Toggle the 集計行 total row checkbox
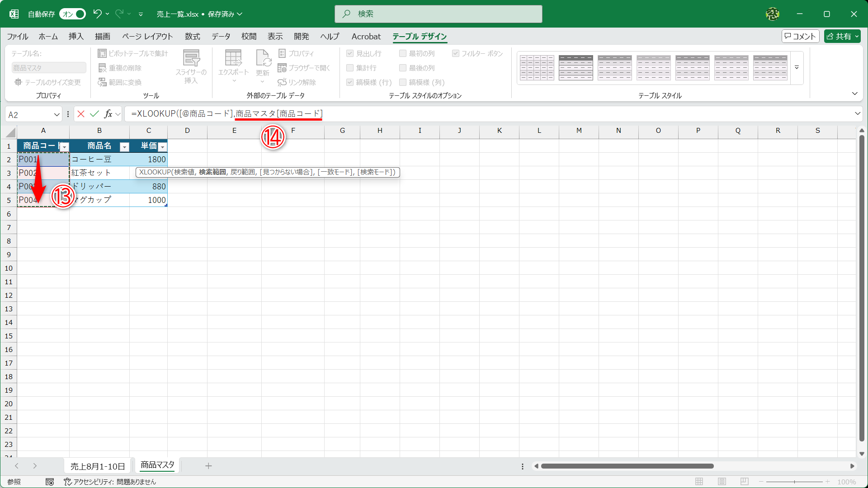This screenshot has height=488, width=868. point(350,68)
